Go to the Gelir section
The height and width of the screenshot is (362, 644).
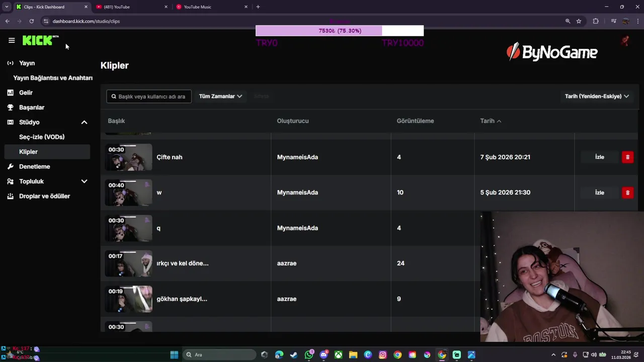pos(26,93)
